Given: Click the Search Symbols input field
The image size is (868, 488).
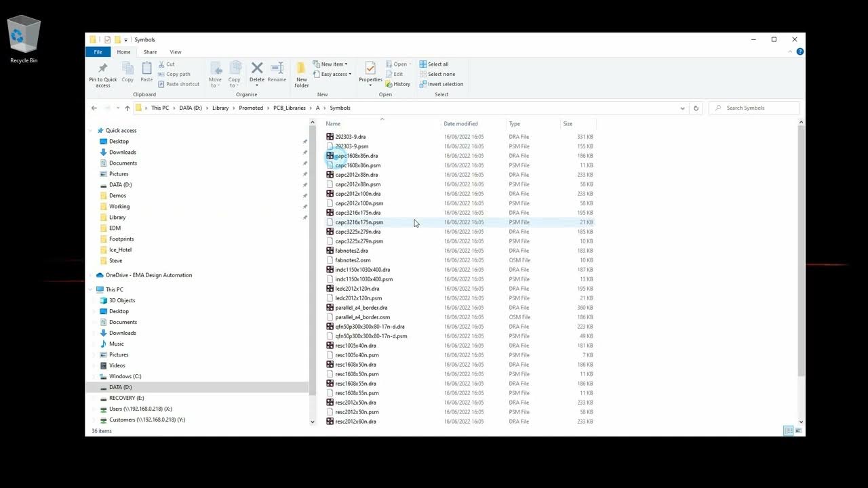Looking at the screenshot, I should pos(754,108).
